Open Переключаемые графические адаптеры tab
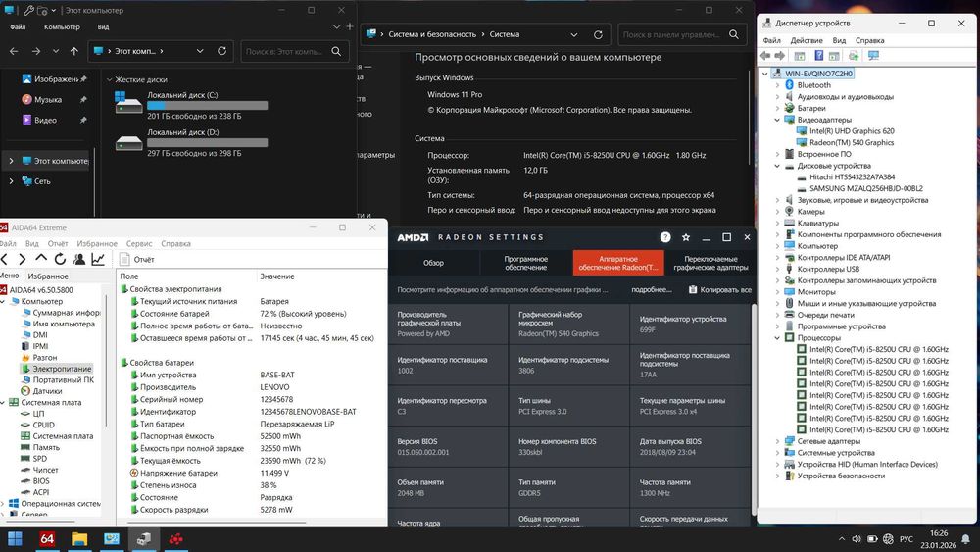The height and width of the screenshot is (552, 980). pyautogui.click(x=710, y=263)
